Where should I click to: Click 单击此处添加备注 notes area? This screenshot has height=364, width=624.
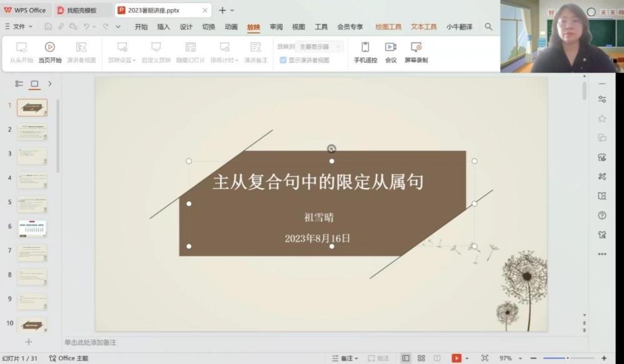pyautogui.click(x=90, y=342)
